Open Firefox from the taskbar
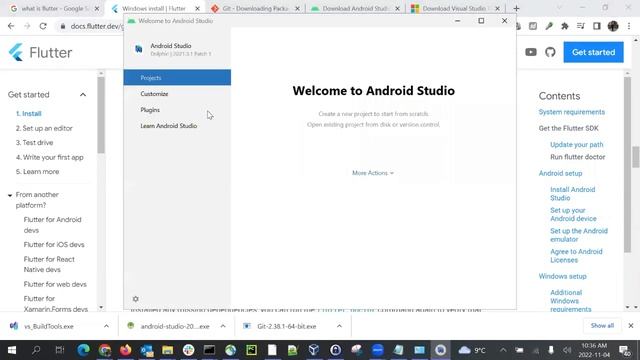Screen dimensions: 640x360 (x=126, y=350)
